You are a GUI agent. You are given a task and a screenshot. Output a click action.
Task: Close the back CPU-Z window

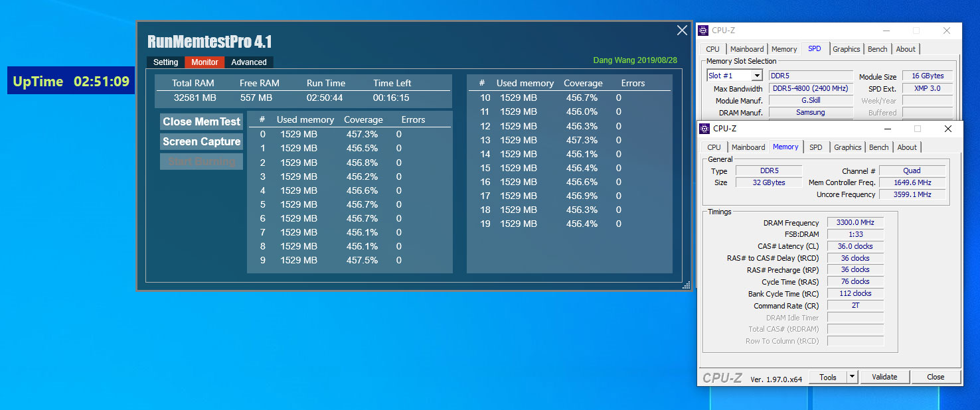(947, 31)
